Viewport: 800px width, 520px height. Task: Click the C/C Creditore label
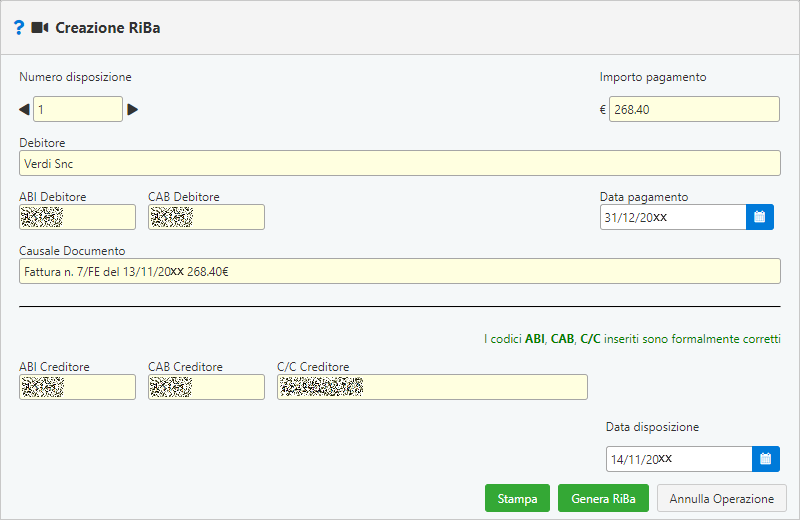point(313,367)
